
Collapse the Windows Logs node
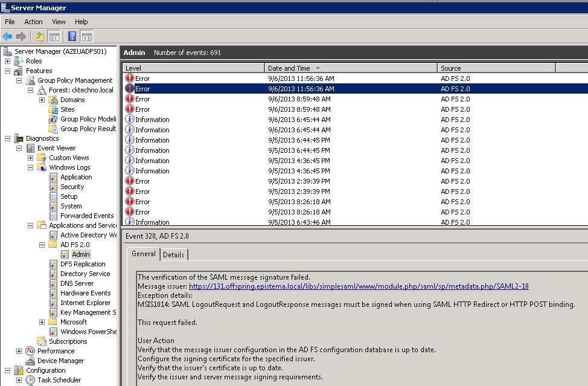30,168
